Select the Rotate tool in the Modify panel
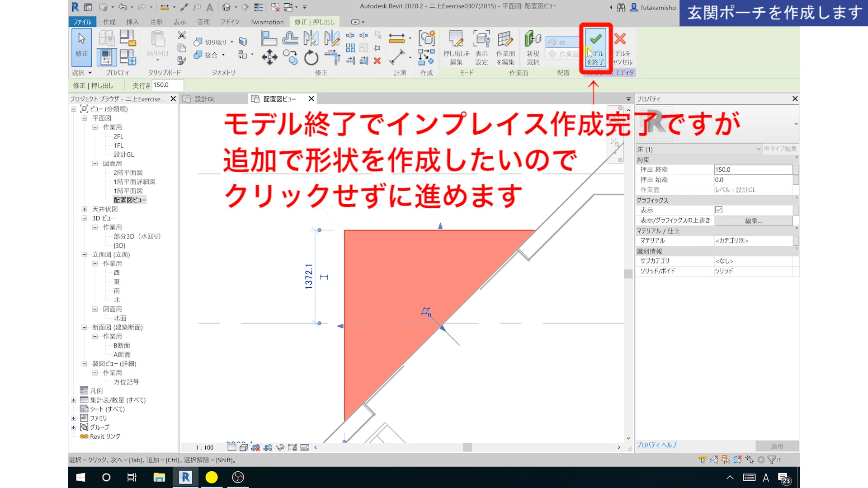Screen dimensions: 868x488 311,57
